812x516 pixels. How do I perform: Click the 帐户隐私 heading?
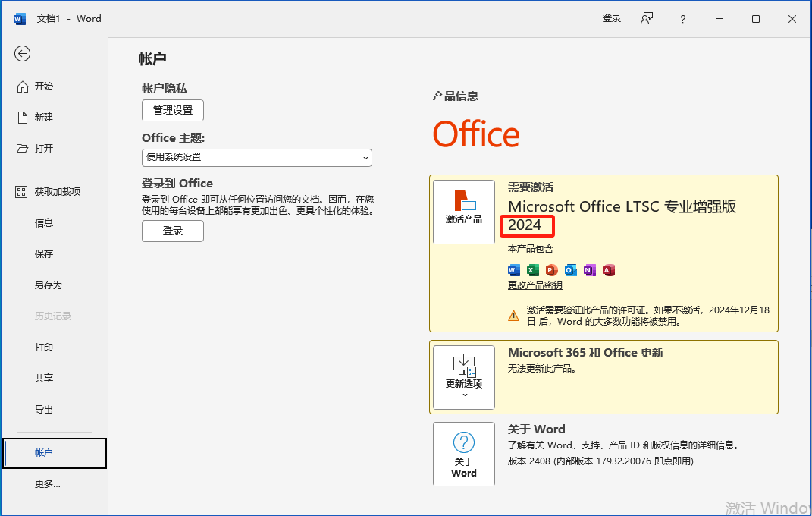click(165, 89)
